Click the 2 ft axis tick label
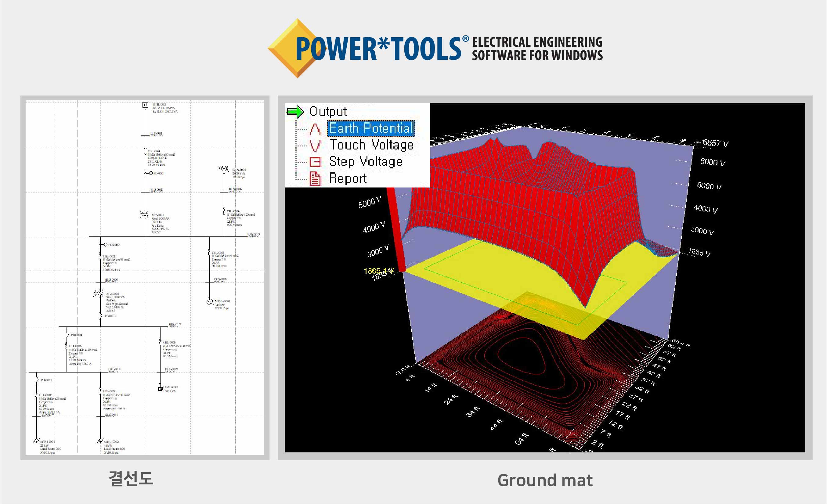The width and height of the screenshot is (827, 504). point(598,444)
